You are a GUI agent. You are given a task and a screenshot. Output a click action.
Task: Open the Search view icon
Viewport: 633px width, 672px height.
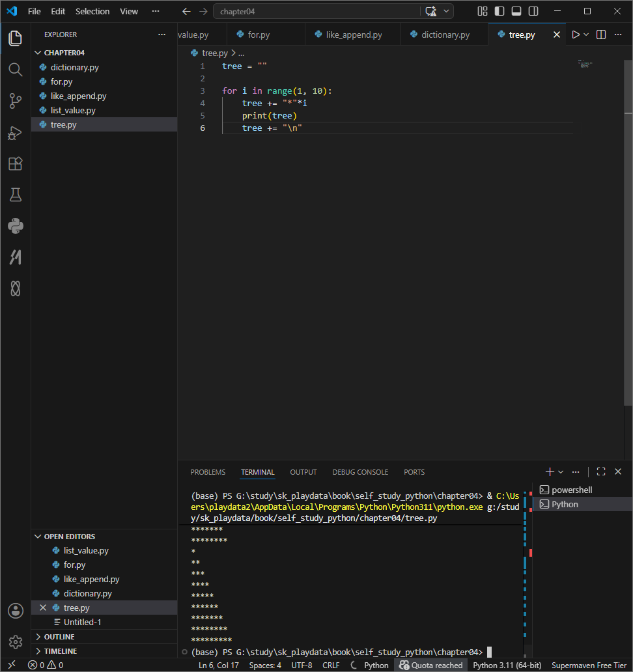click(x=16, y=70)
